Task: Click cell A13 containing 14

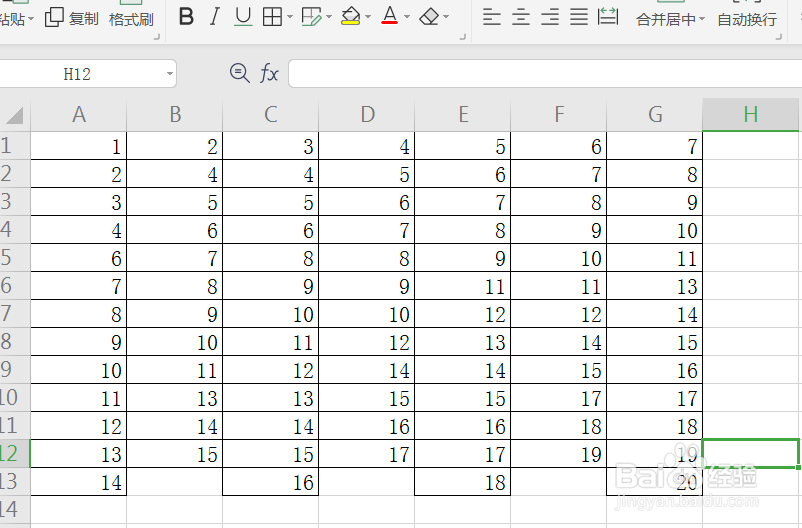Action: [x=79, y=481]
